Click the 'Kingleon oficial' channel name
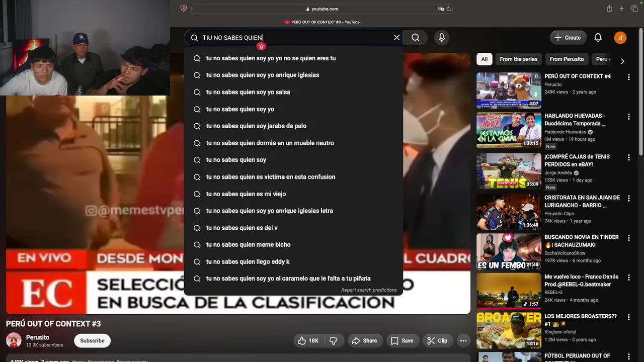Viewport: 644px width, 362px height. tap(560, 332)
